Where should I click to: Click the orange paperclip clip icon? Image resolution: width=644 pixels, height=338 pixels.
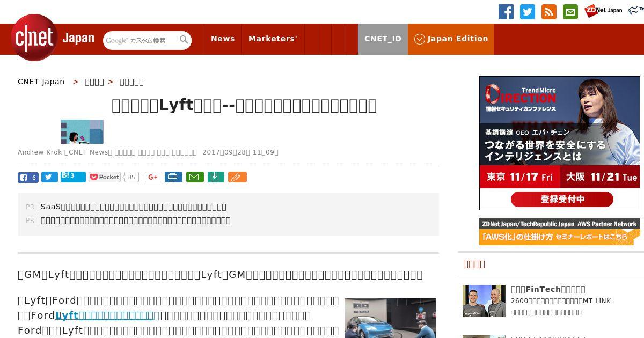click(x=237, y=177)
